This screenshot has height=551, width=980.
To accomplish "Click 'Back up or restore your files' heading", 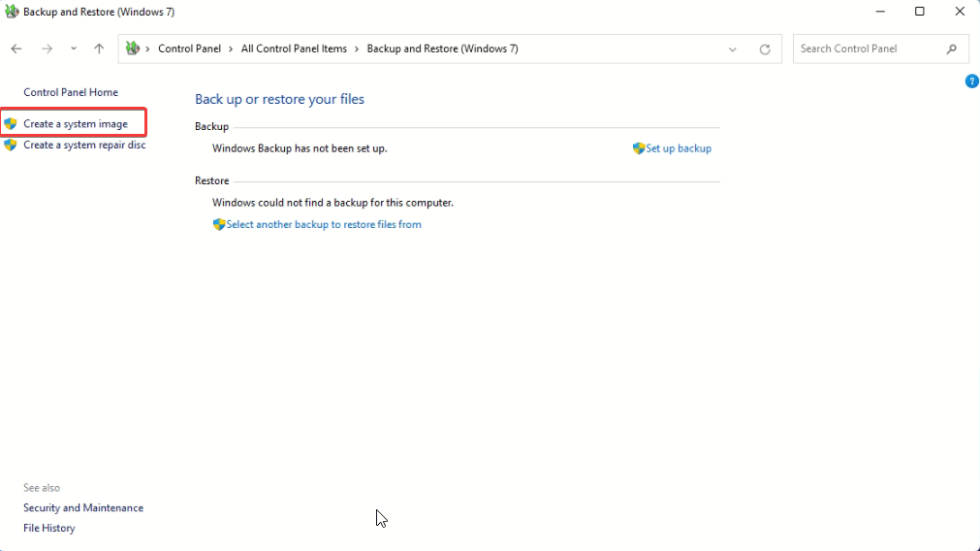I will (x=279, y=99).
